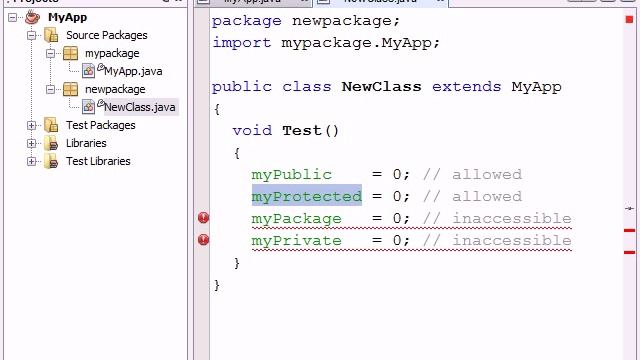Click the mypackage package icon

[70, 53]
